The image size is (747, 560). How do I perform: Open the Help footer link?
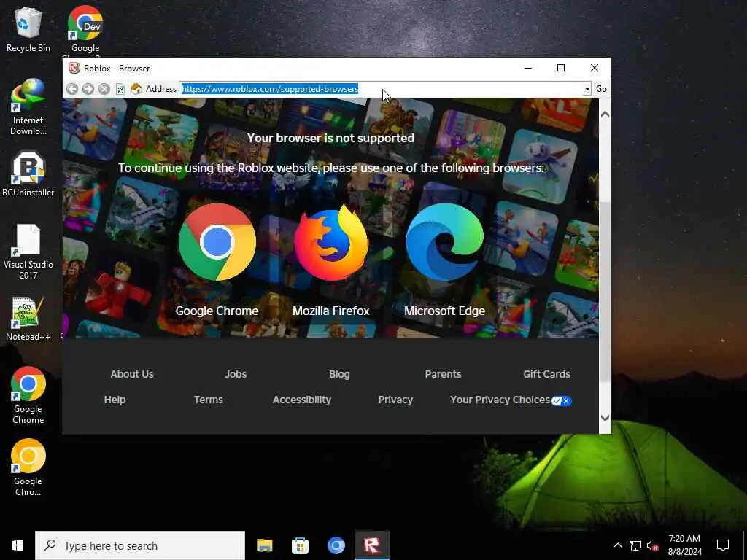(x=115, y=400)
